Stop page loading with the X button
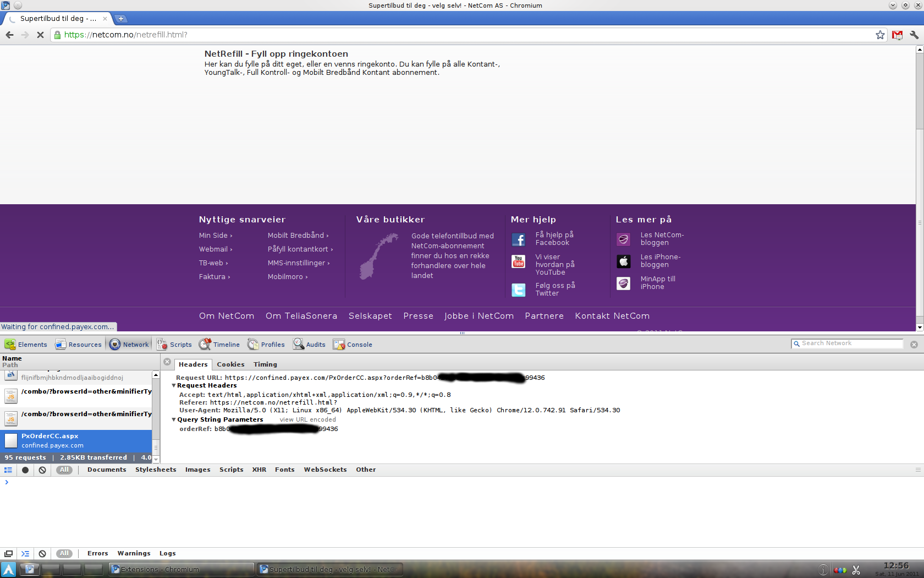 pyautogui.click(x=40, y=35)
